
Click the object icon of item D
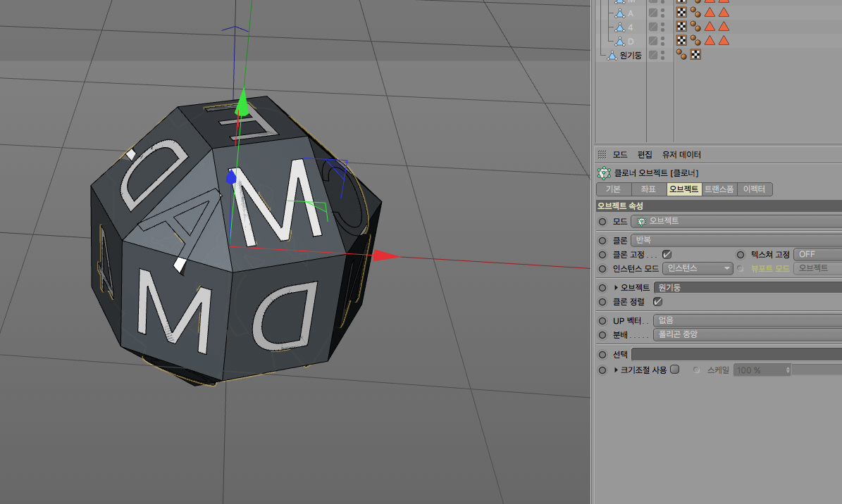(619, 42)
